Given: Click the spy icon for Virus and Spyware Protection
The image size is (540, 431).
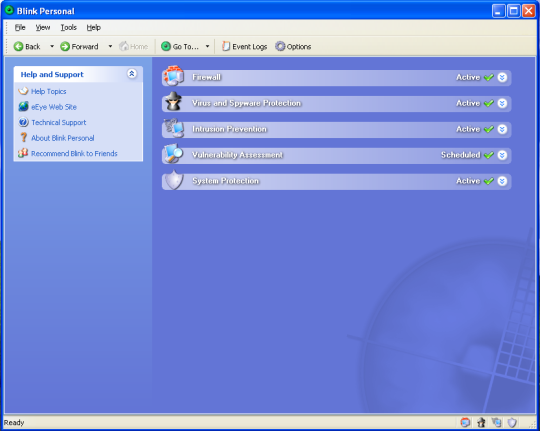Looking at the screenshot, I should pyautogui.click(x=174, y=102).
